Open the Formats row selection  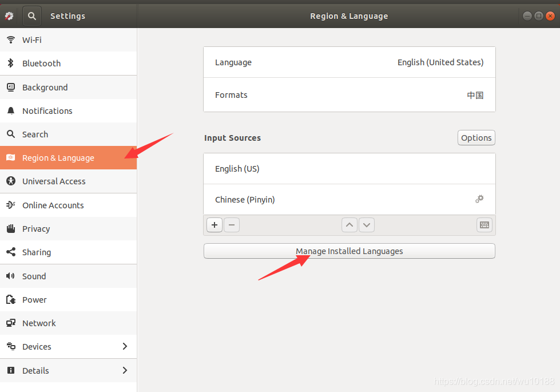click(x=349, y=94)
